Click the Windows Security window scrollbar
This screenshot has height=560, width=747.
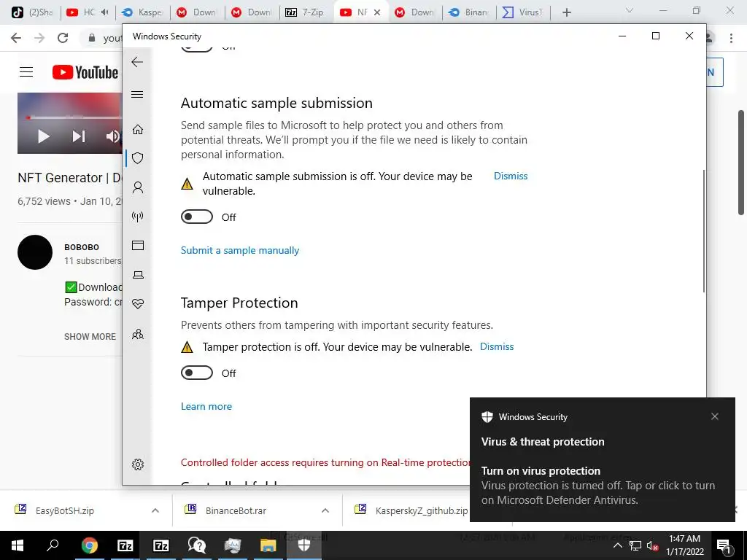pos(703,231)
